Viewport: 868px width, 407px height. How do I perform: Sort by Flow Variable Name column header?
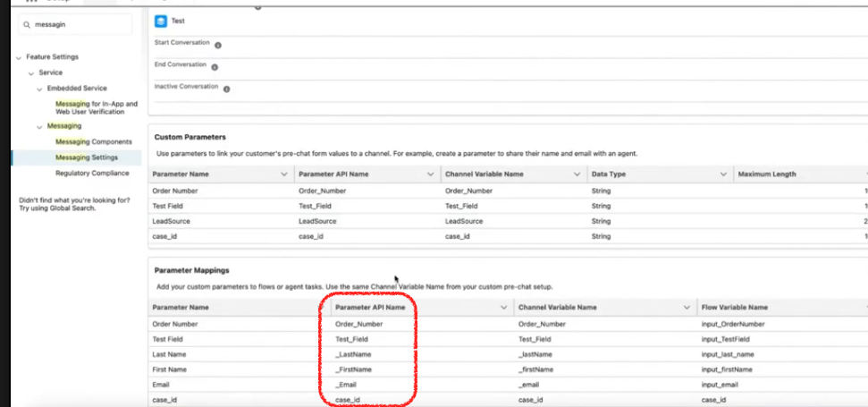pos(735,308)
